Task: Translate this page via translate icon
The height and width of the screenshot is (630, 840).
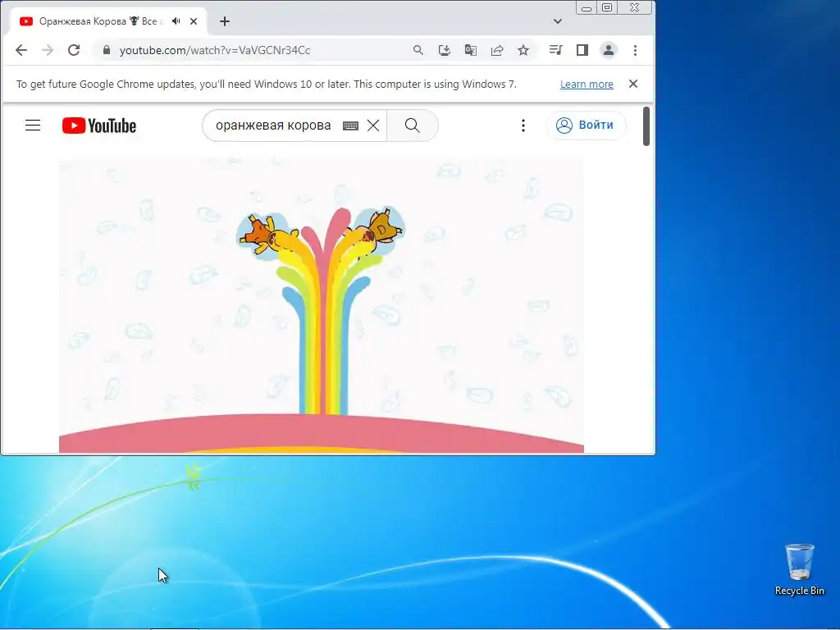Action: point(470,50)
